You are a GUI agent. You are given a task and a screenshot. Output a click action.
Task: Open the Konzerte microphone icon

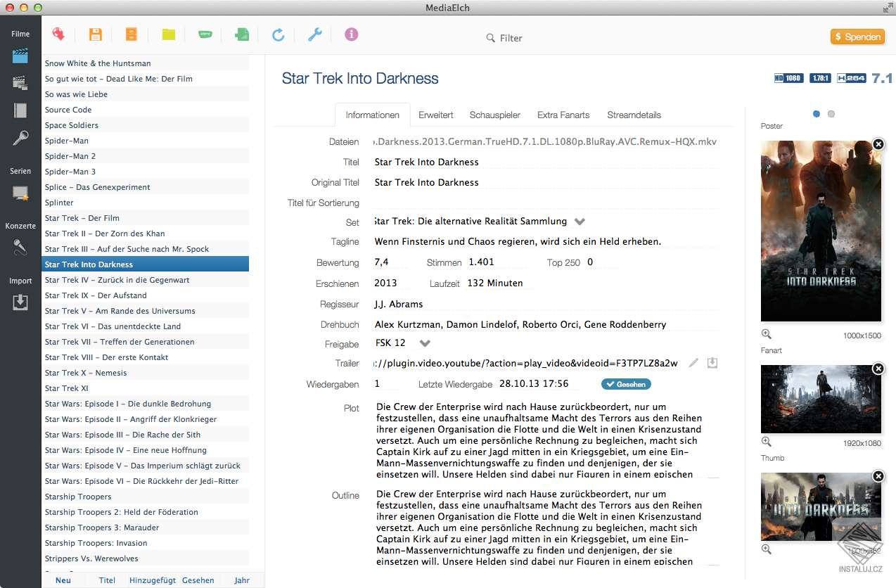click(x=20, y=248)
